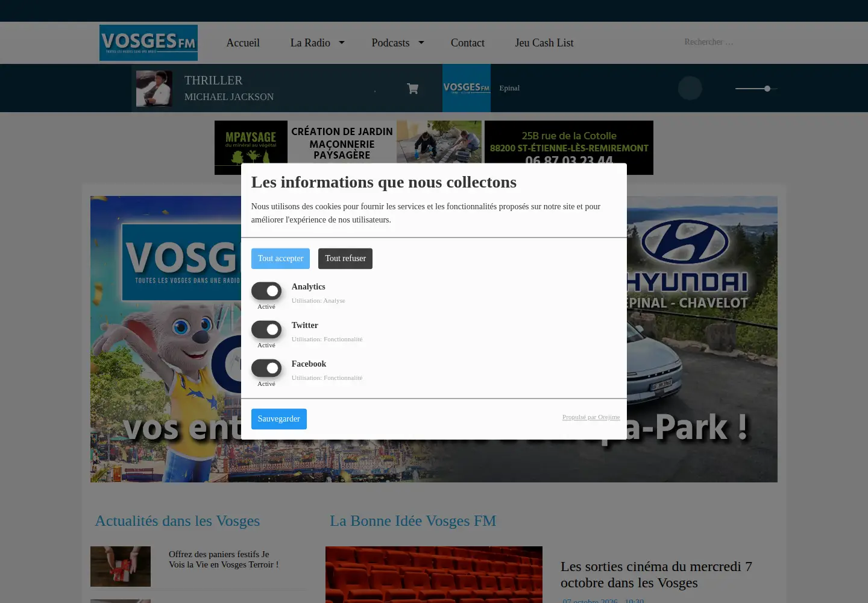
Task: Follow the Propulsé par Orejime link
Action: coord(591,417)
